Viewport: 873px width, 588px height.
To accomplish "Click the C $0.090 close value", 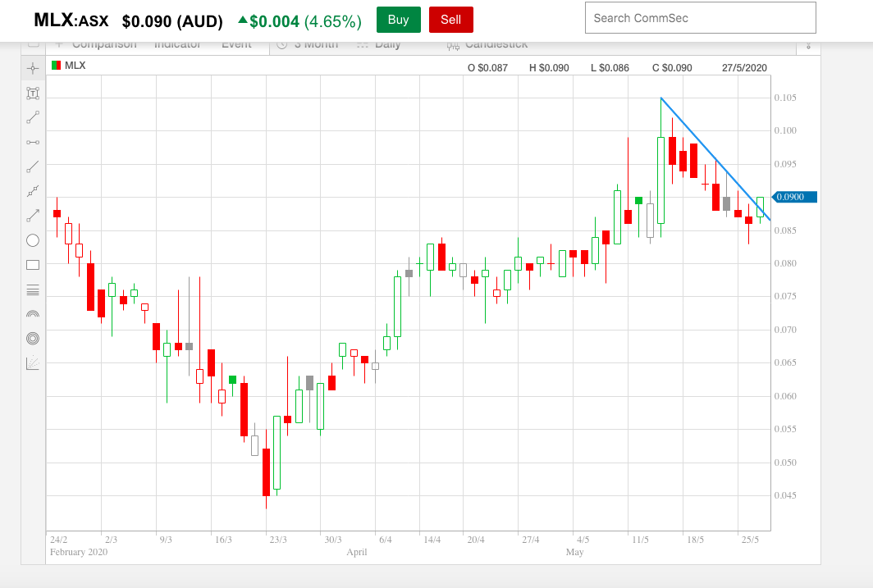I will (x=672, y=68).
